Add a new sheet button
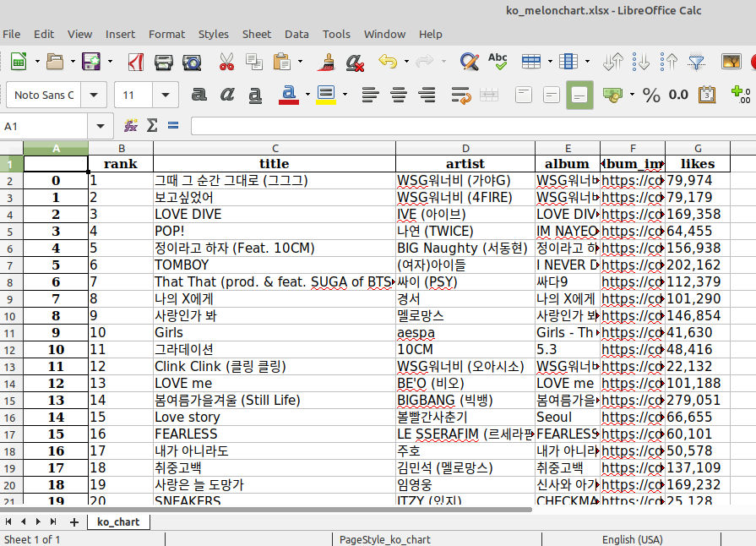756x546 pixels. pos(74,521)
